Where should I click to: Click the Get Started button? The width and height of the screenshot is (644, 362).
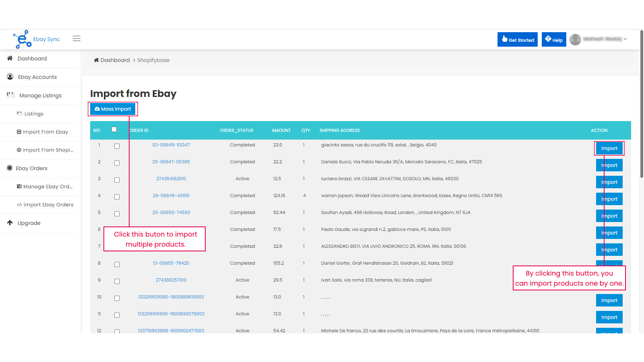517,39
